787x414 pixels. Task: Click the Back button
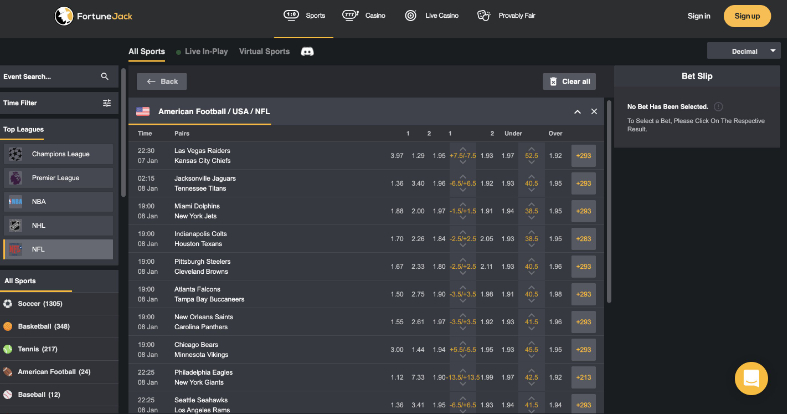tap(162, 81)
